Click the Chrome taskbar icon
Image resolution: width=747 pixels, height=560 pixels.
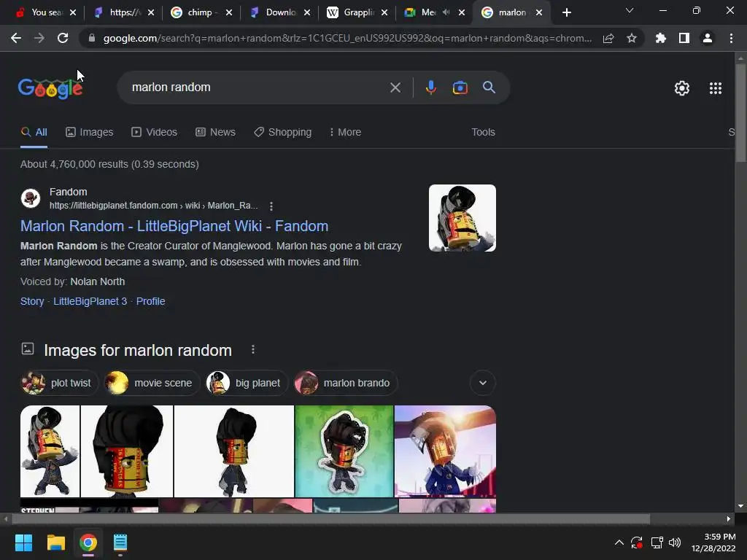click(x=88, y=542)
